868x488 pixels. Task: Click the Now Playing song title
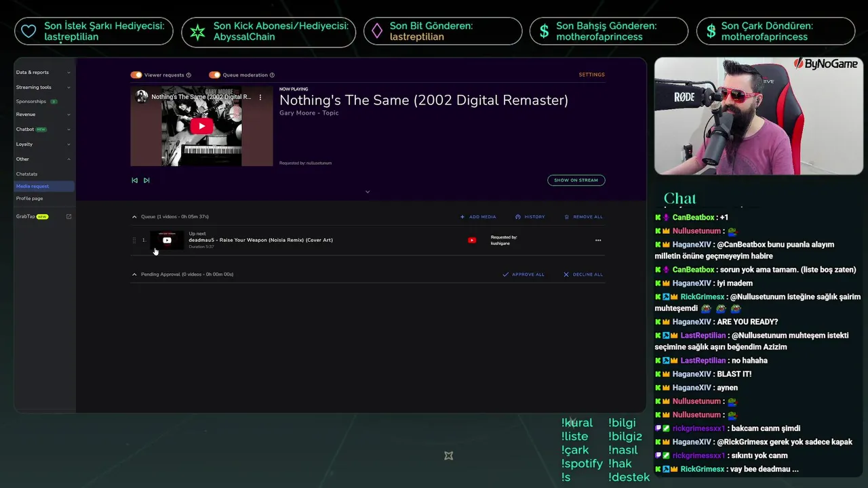(x=424, y=100)
